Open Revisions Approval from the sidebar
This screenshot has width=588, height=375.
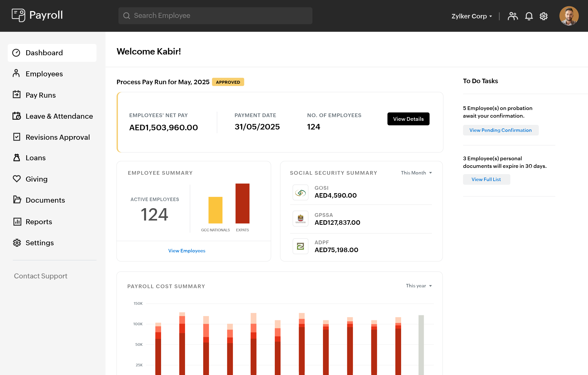58,137
